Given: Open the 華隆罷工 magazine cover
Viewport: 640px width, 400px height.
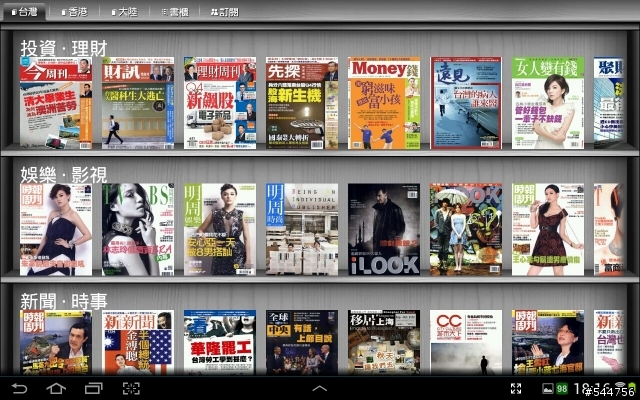Looking at the screenshot, I should pos(220,342).
